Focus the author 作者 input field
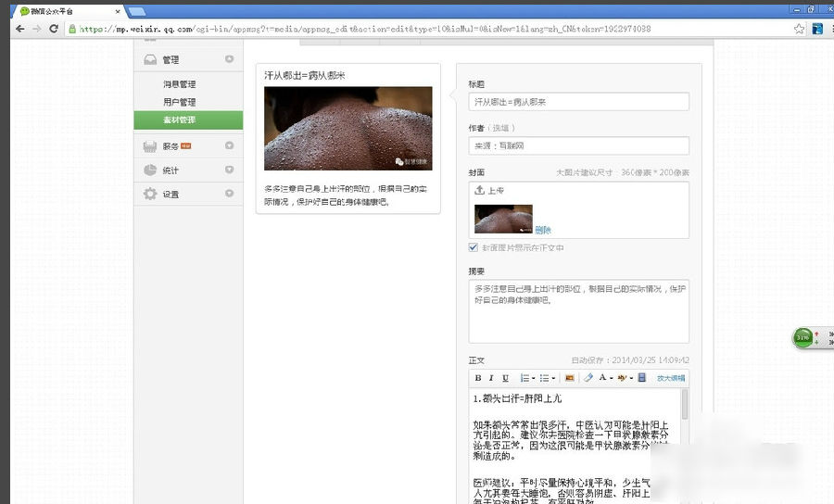The height and width of the screenshot is (504, 834). coord(578,145)
